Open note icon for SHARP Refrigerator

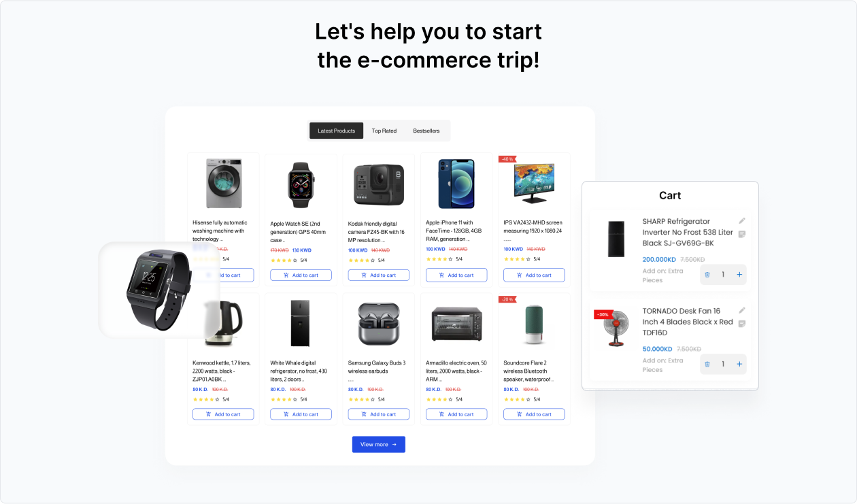click(742, 234)
